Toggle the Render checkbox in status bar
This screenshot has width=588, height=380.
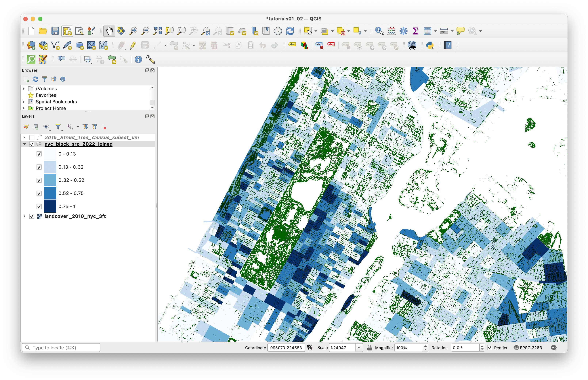tap(490, 348)
